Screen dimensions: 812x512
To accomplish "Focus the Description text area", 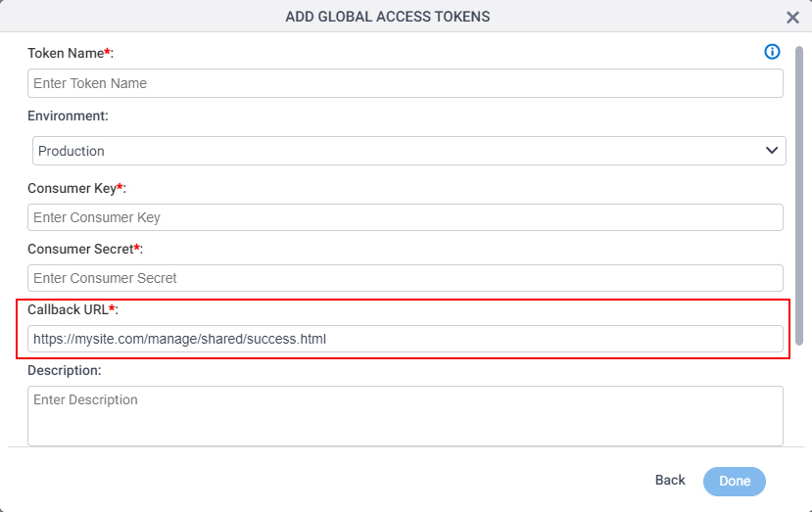I will 405,416.
